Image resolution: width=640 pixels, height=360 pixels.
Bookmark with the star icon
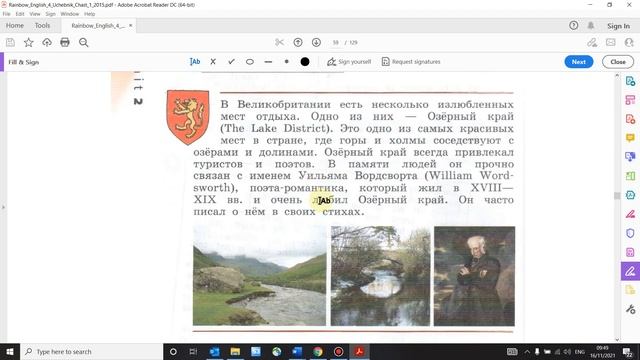29,42
